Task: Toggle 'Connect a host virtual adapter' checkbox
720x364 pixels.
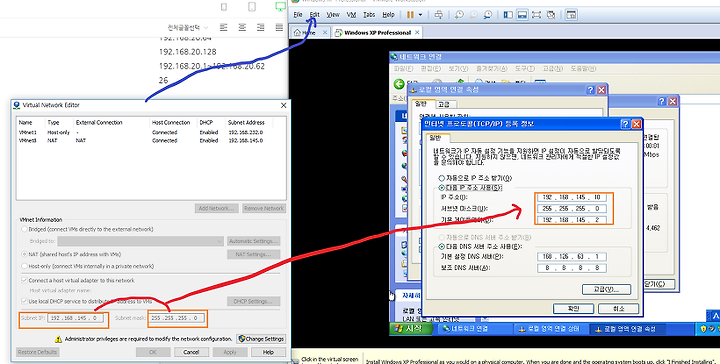Action: tap(24, 280)
